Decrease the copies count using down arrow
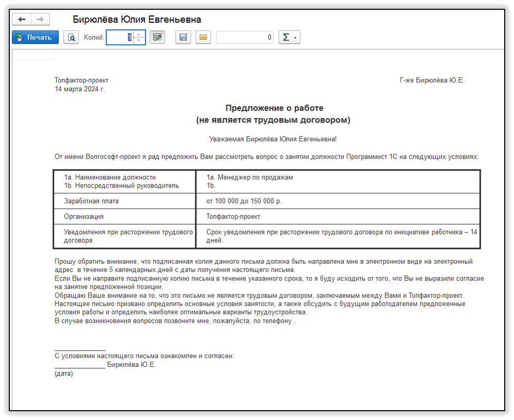This screenshot has width=514, height=420. tap(139, 41)
